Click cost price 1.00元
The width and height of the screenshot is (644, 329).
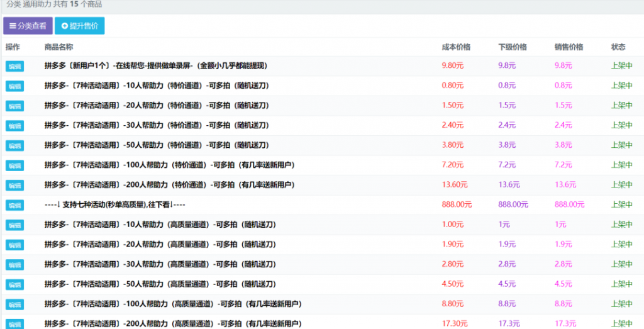tap(453, 225)
